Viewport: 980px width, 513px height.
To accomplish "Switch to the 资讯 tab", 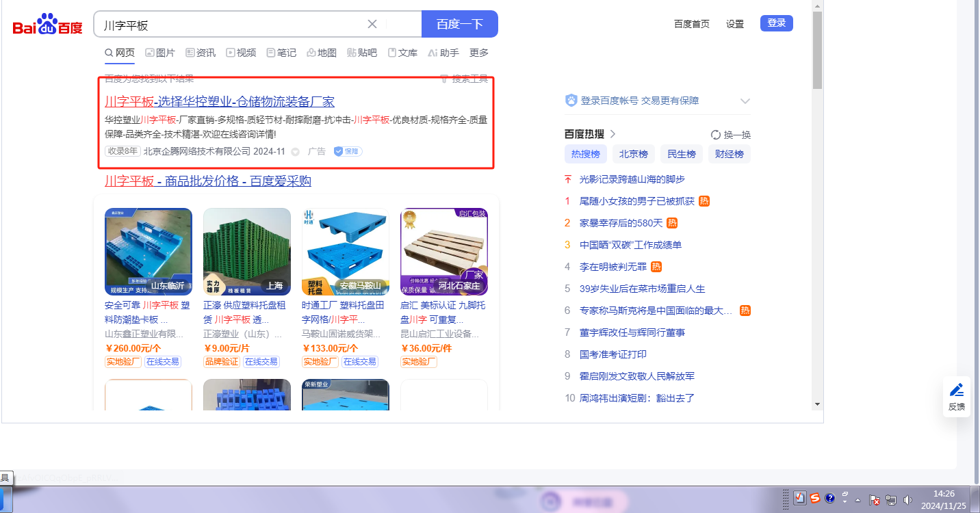I will click(x=201, y=53).
